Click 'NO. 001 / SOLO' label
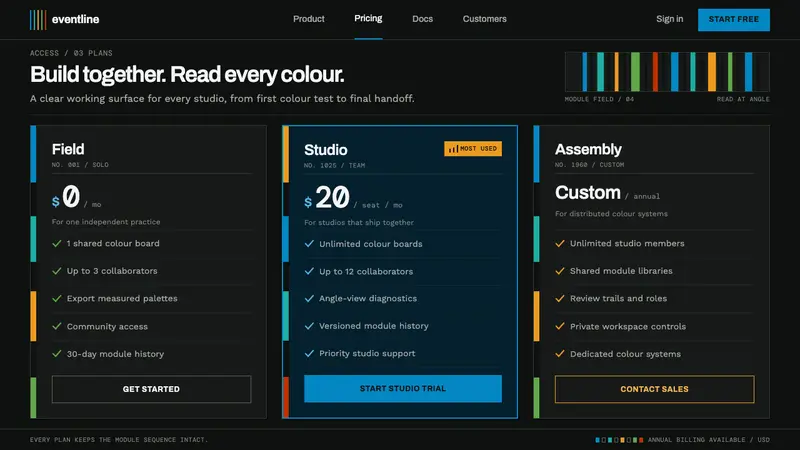This screenshot has height=450, width=800. [80, 165]
